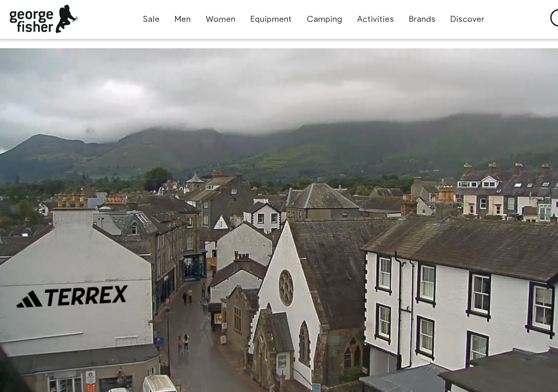Expand the Activities navigation menu
The height and width of the screenshot is (392, 558).
(x=375, y=19)
